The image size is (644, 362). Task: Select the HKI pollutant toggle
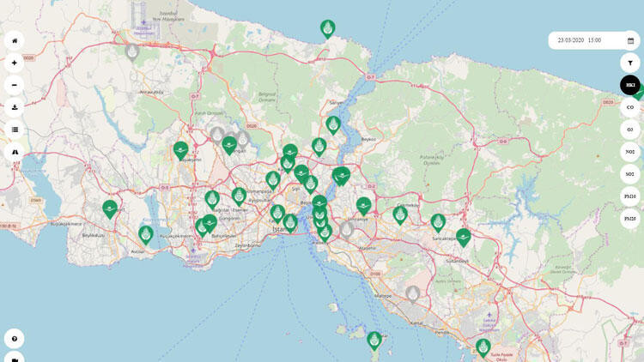click(x=630, y=85)
